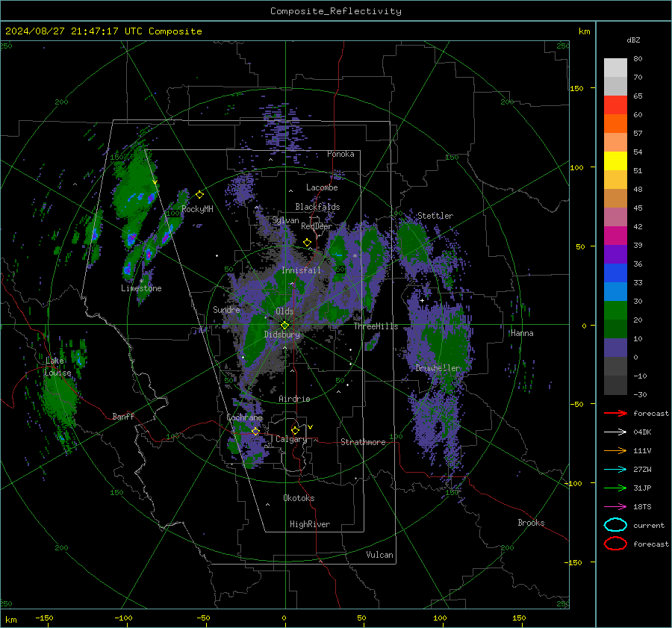Choose the green 31JP arrow legend icon
The image size is (672, 628).
pos(615,488)
